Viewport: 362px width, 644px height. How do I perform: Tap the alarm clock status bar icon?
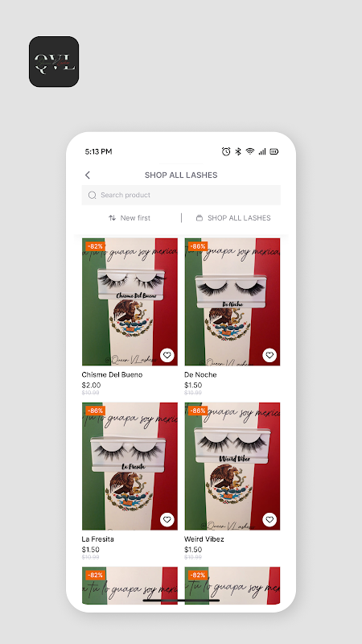pos(226,151)
